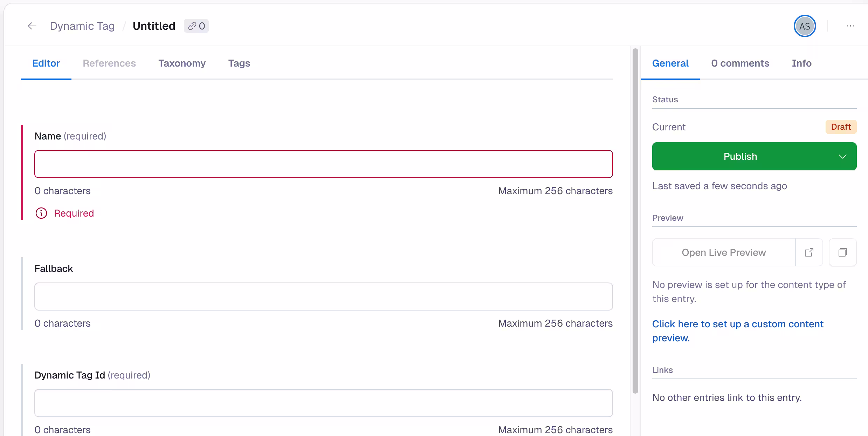Click the custom content preview setup link

[738, 331]
